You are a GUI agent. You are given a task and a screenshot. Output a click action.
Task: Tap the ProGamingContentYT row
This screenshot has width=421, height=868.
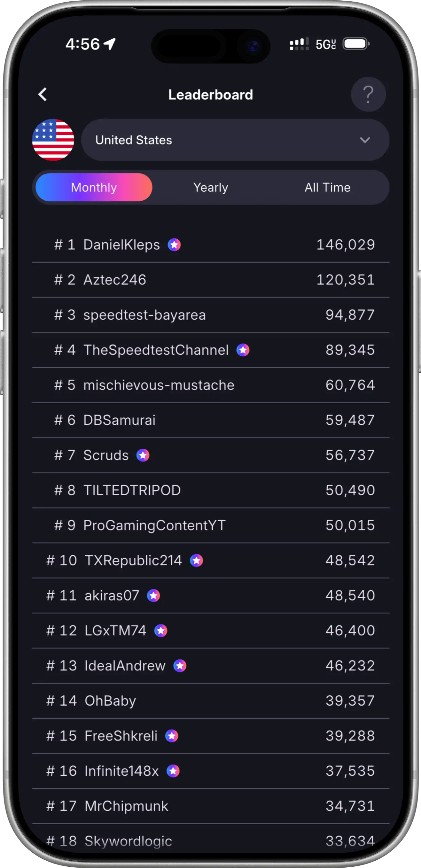pyautogui.click(x=211, y=526)
